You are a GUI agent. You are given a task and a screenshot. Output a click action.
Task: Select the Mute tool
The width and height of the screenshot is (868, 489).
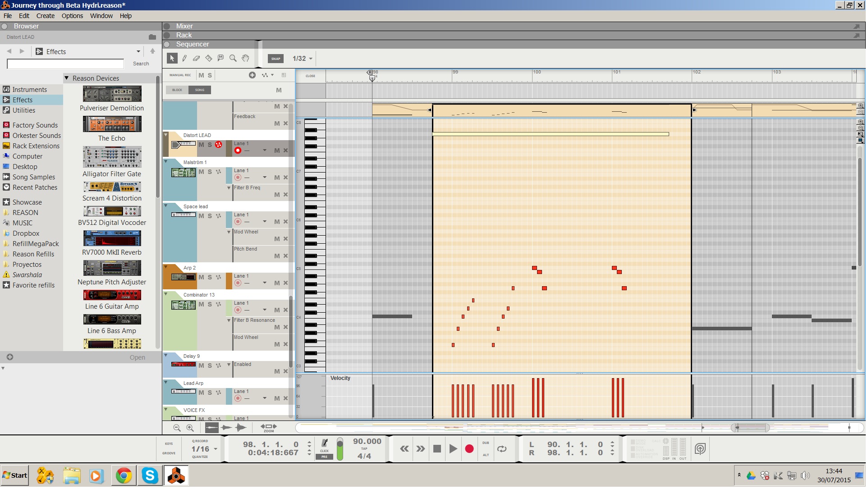(221, 58)
